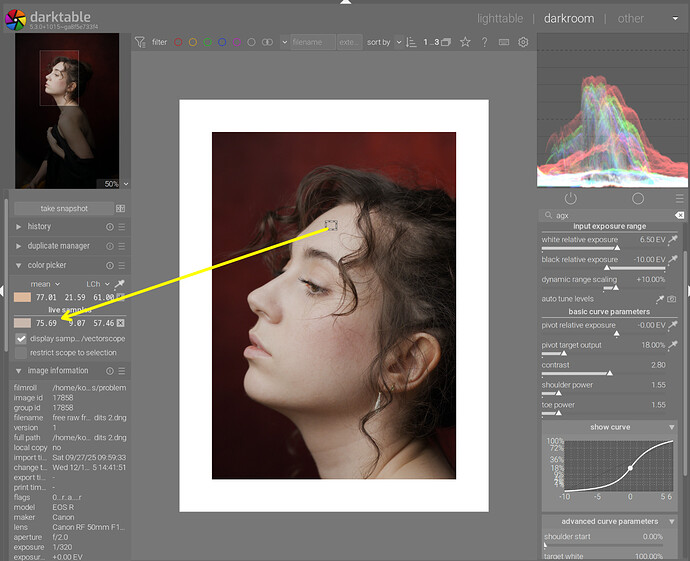Clear the agx module search field
The height and width of the screenshot is (561, 690).
pyautogui.click(x=679, y=215)
